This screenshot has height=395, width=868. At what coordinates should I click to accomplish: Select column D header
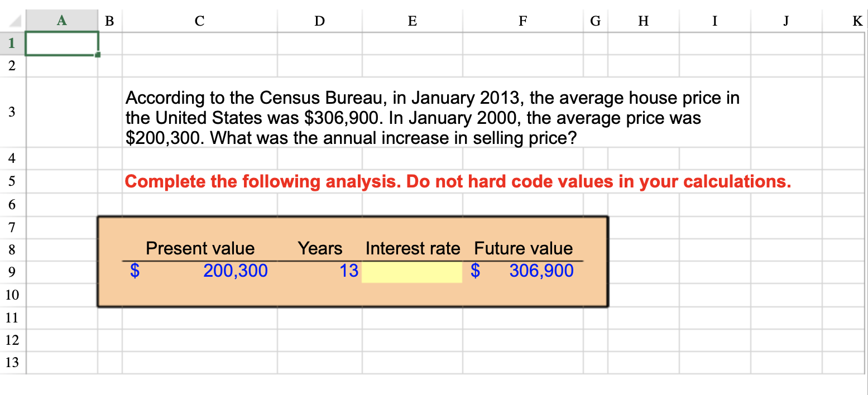coord(319,21)
